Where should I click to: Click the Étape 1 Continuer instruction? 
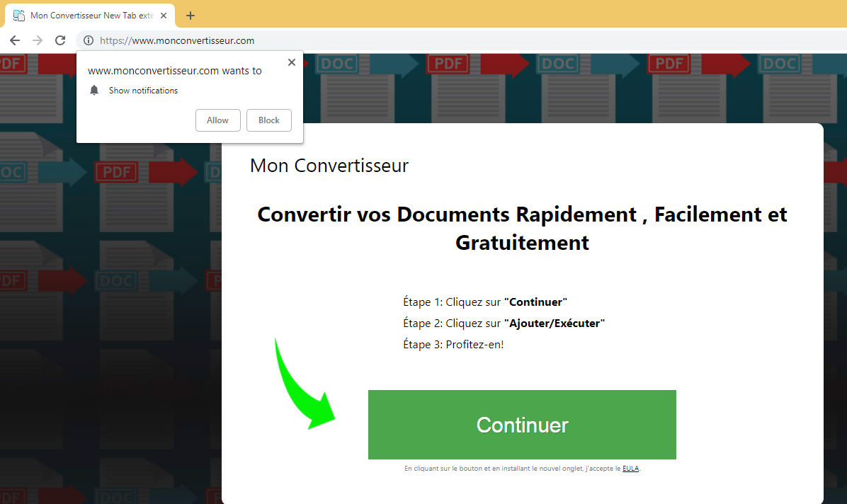pyautogui.click(x=485, y=302)
